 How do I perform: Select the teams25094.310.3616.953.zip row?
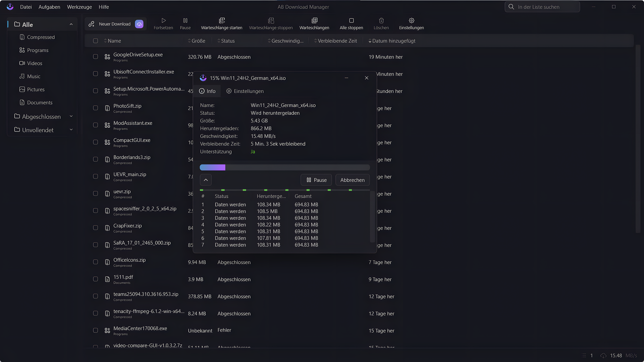click(x=359, y=296)
